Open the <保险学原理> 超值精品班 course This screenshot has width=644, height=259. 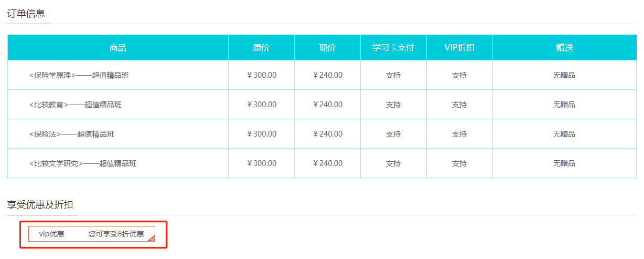pyautogui.click(x=79, y=75)
